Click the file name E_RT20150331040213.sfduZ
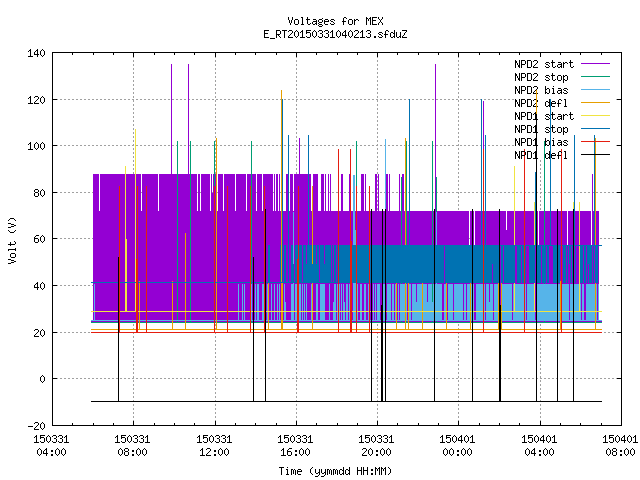The image size is (640, 480). pos(336,34)
